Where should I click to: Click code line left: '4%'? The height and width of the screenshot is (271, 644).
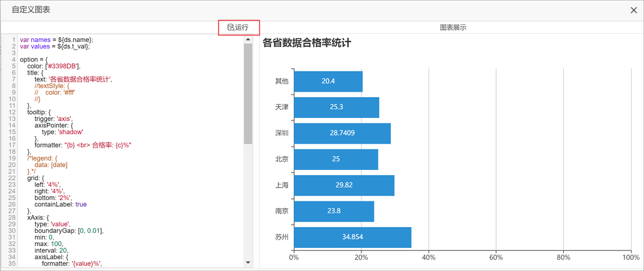click(x=48, y=184)
